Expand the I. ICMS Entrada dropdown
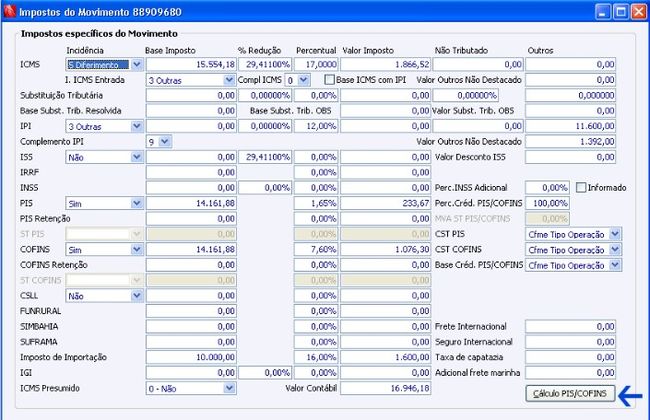Image resolution: width=650 pixels, height=420 pixels. tap(229, 80)
